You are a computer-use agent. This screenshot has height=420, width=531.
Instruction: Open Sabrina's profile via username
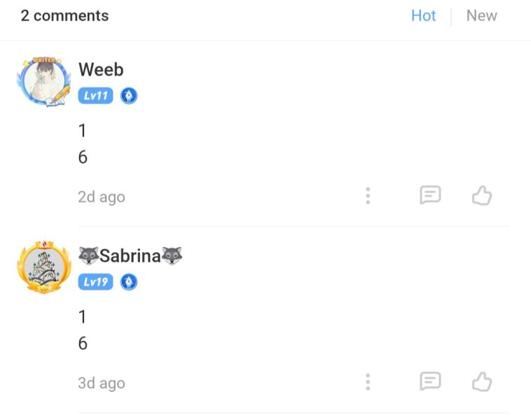pos(130,255)
